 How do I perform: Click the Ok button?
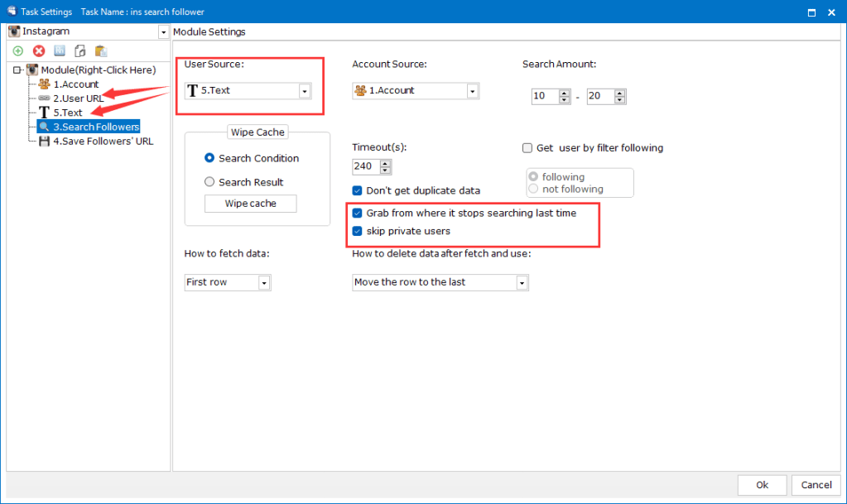click(762, 485)
